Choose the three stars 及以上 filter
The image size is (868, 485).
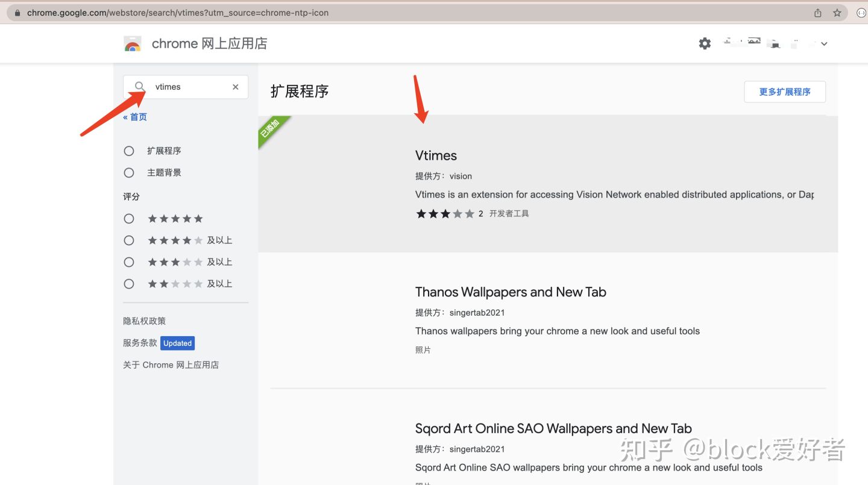[x=129, y=262]
